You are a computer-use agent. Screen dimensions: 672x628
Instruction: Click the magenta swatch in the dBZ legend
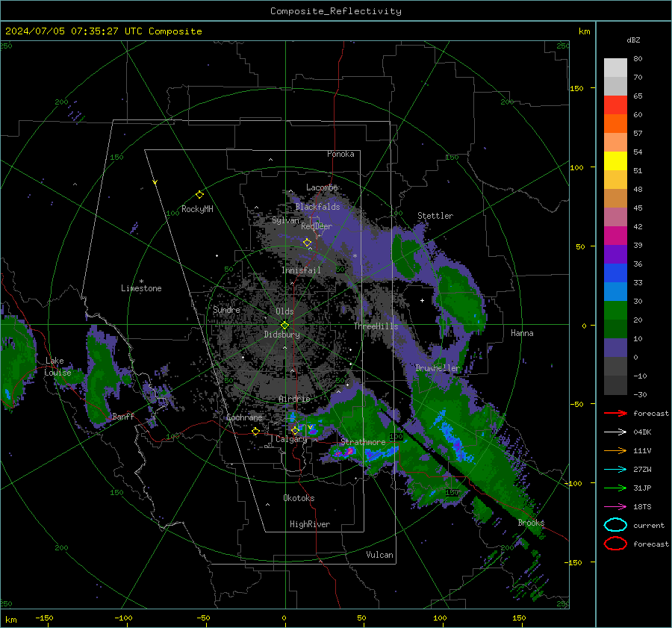pos(615,236)
